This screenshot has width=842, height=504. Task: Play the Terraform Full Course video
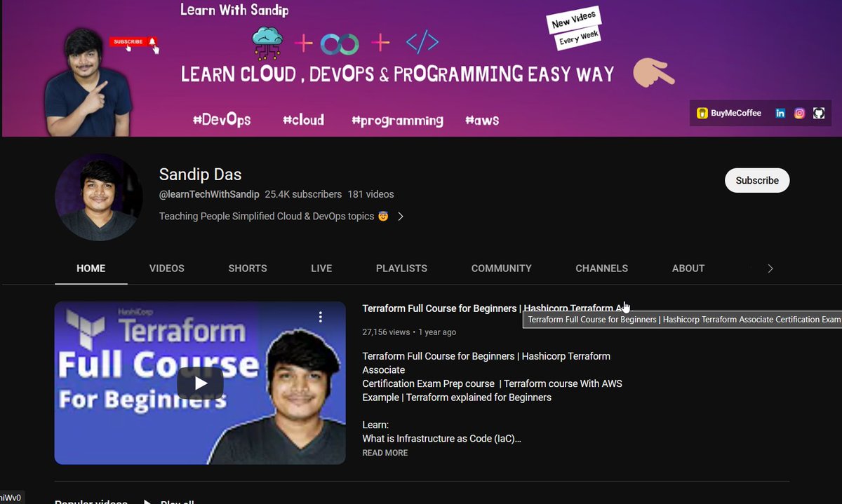tap(200, 383)
